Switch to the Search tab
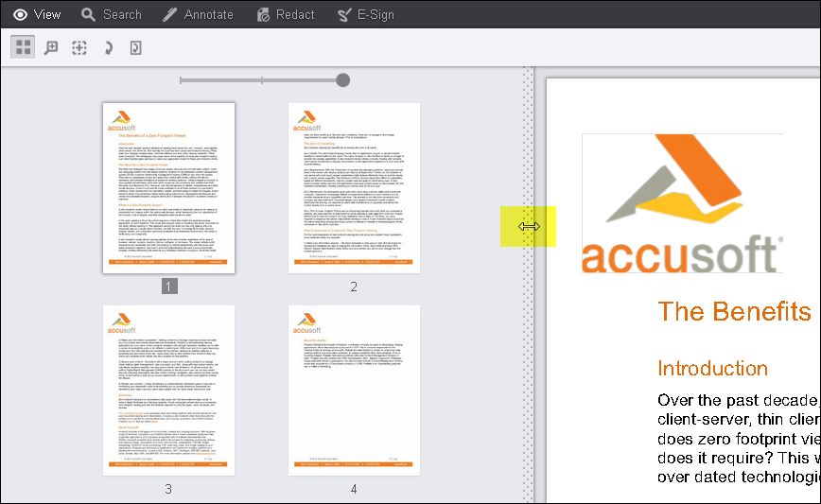 click(112, 14)
